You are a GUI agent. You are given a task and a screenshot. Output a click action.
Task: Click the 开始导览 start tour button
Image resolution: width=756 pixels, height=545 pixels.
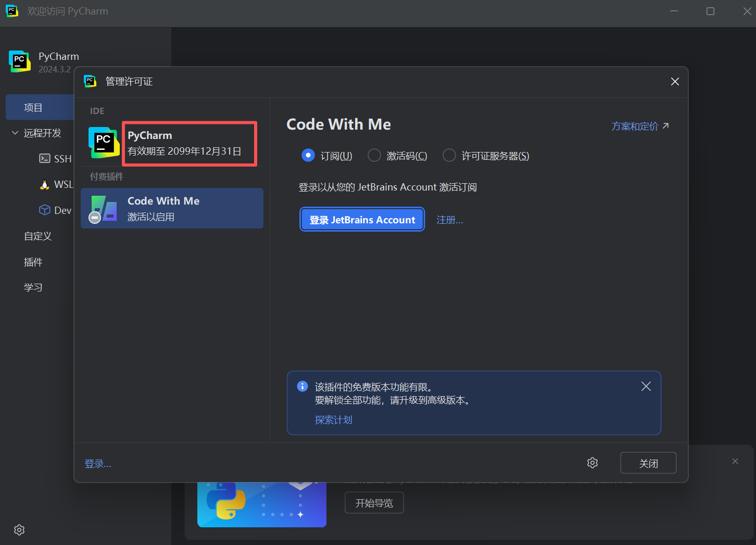point(374,503)
